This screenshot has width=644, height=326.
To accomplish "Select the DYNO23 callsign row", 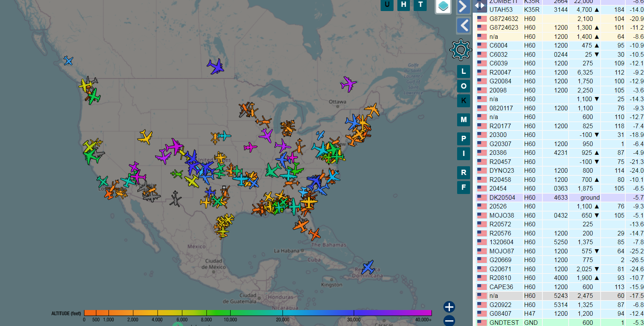I will [559, 170].
